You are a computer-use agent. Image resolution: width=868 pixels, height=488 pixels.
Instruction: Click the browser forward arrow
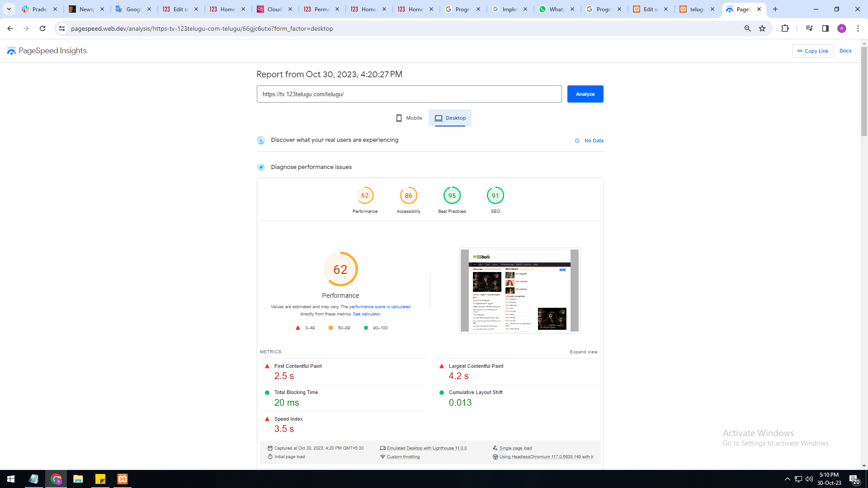click(x=26, y=28)
